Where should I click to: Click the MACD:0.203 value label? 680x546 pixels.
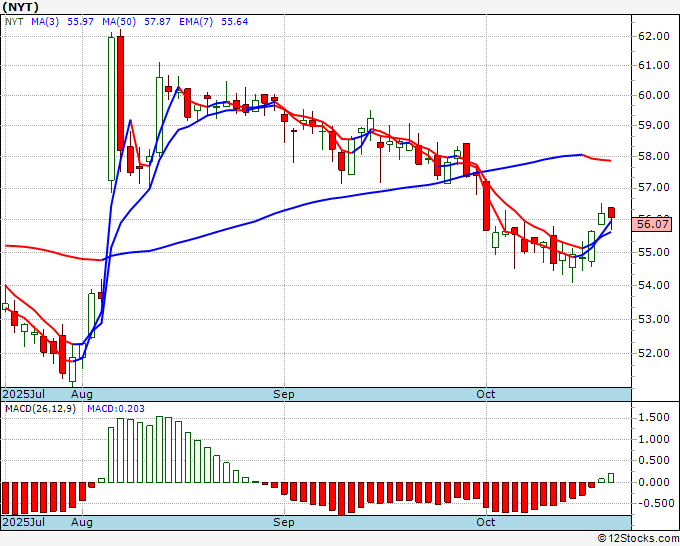click(x=116, y=409)
